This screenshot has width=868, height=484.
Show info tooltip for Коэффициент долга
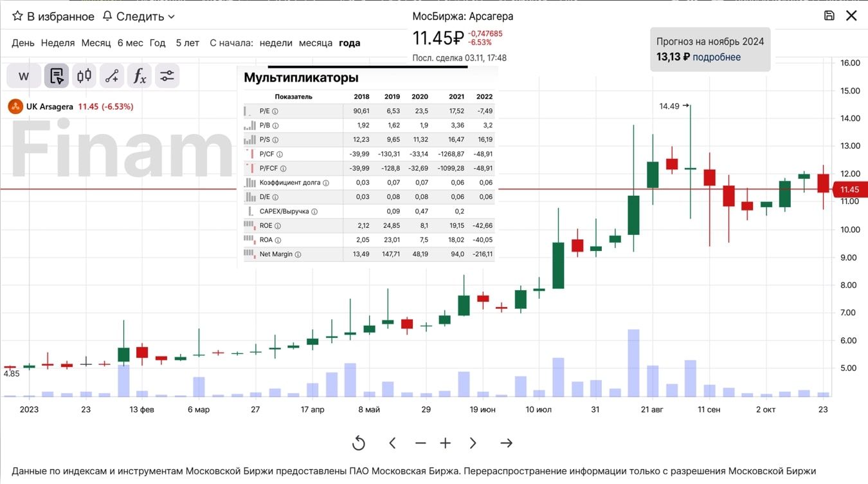pos(325,183)
